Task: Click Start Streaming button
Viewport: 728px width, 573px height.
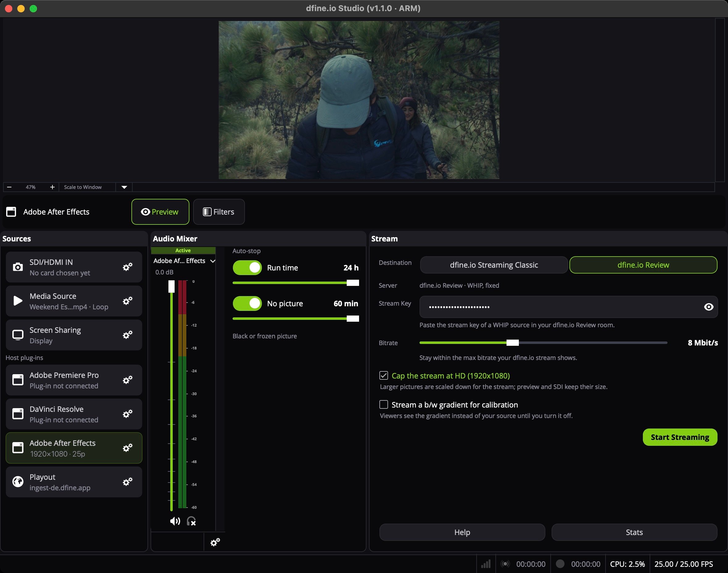Action: coord(680,437)
